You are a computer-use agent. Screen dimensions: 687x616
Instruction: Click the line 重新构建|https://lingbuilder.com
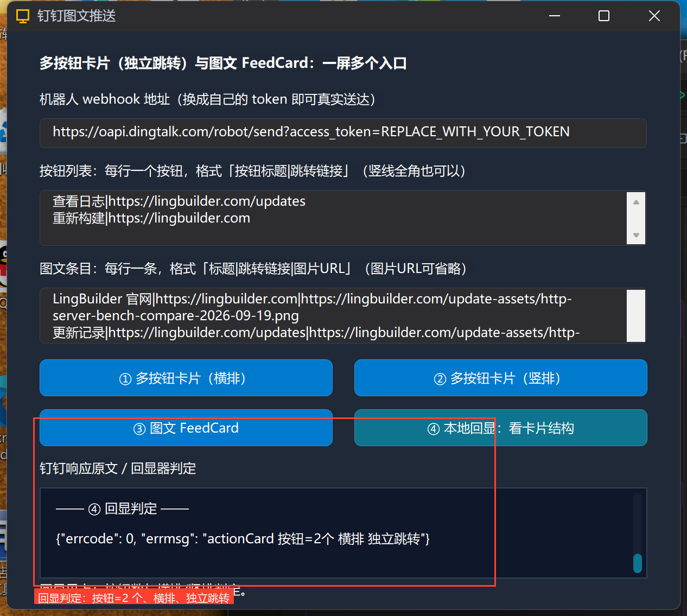tap(151, 218)
